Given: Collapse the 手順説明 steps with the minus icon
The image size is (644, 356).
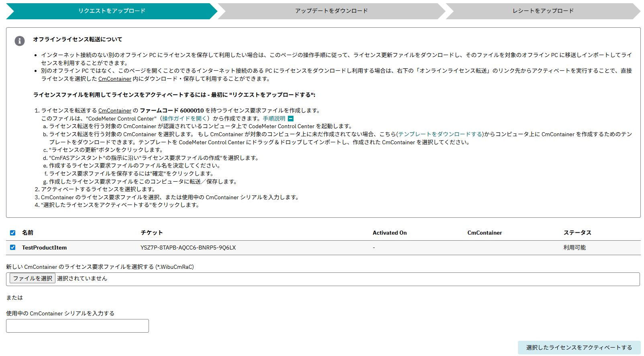Looking at the screenshot, I should pyautogui.click(x=291, y=119).
